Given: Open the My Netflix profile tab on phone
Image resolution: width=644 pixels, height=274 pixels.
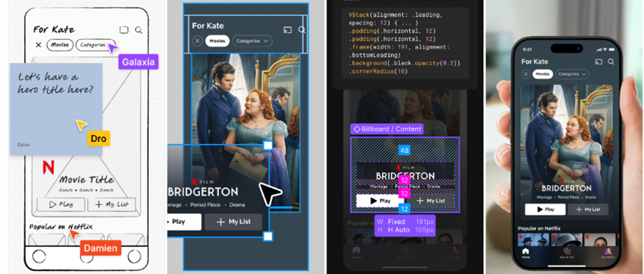Looking at the screenshot, I should coord(608,253).
